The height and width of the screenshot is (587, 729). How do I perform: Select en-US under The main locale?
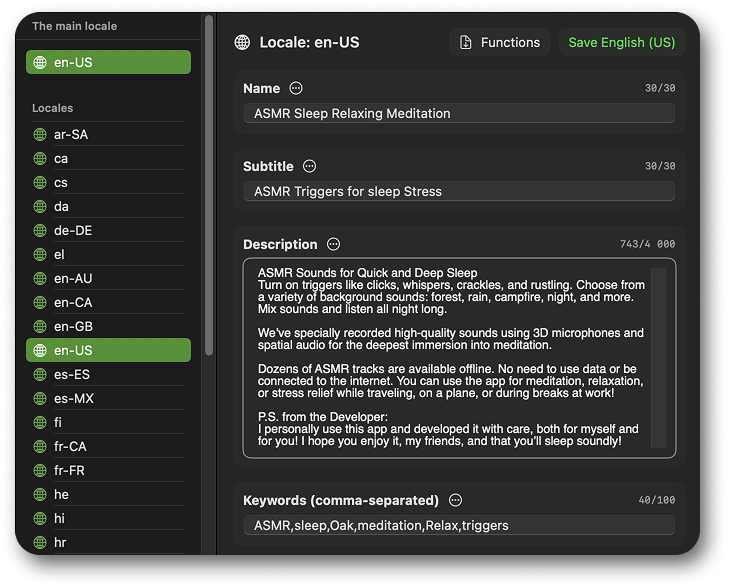(x=108, y=62)
